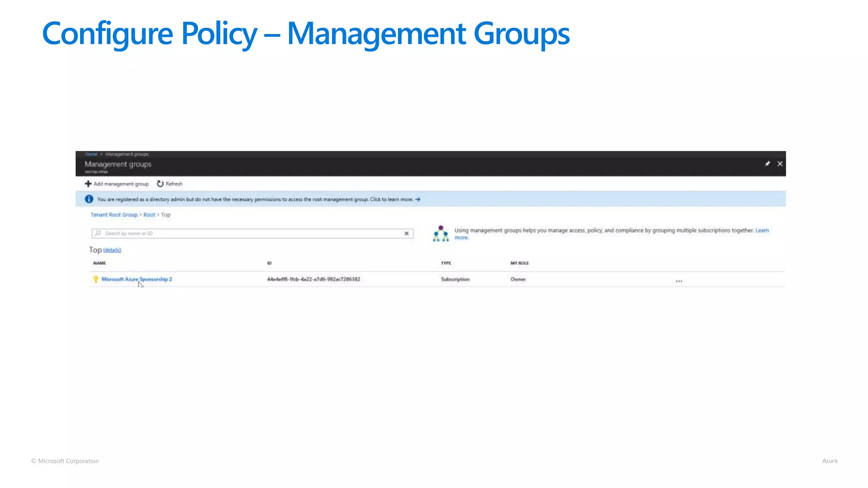Open Microsoft Azure Sponsorship 2 subscription
The height and width of the screenshot is (488, 868).
tap(136, 279)
